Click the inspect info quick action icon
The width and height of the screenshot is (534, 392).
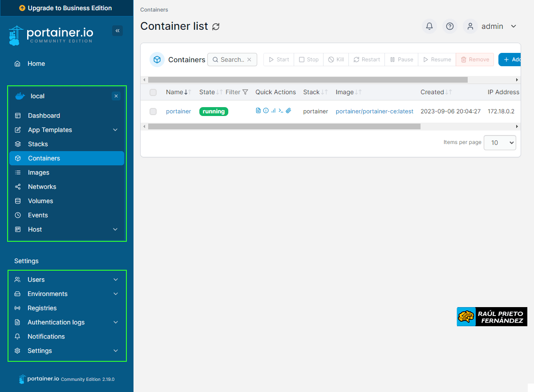tap(266, 111)
